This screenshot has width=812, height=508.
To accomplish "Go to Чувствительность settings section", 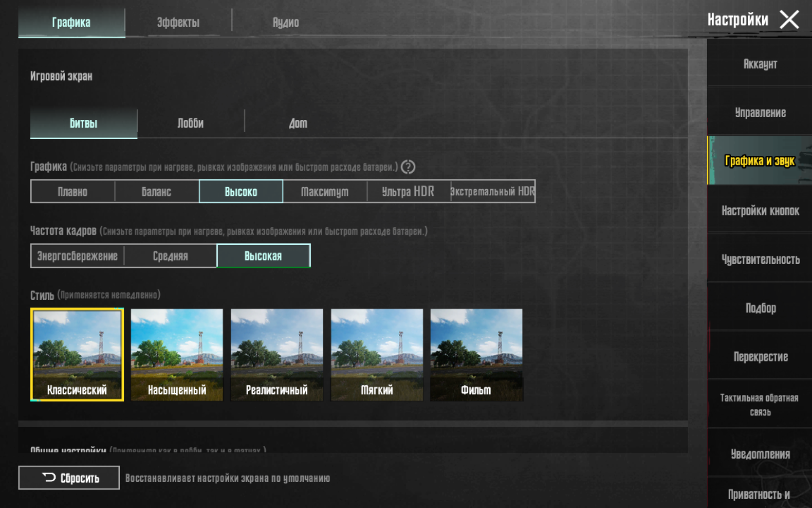I will coord(760,259).
